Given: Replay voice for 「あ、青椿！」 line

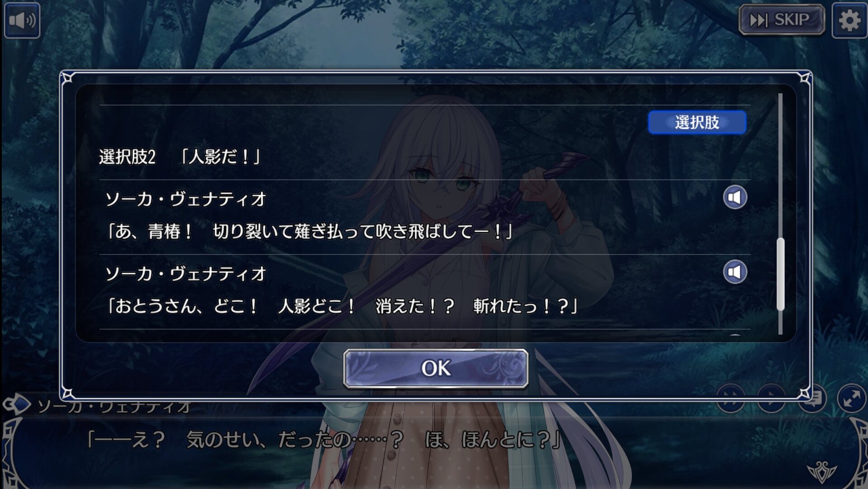Looking at the screenshot, I should click(x=735, y=197).
